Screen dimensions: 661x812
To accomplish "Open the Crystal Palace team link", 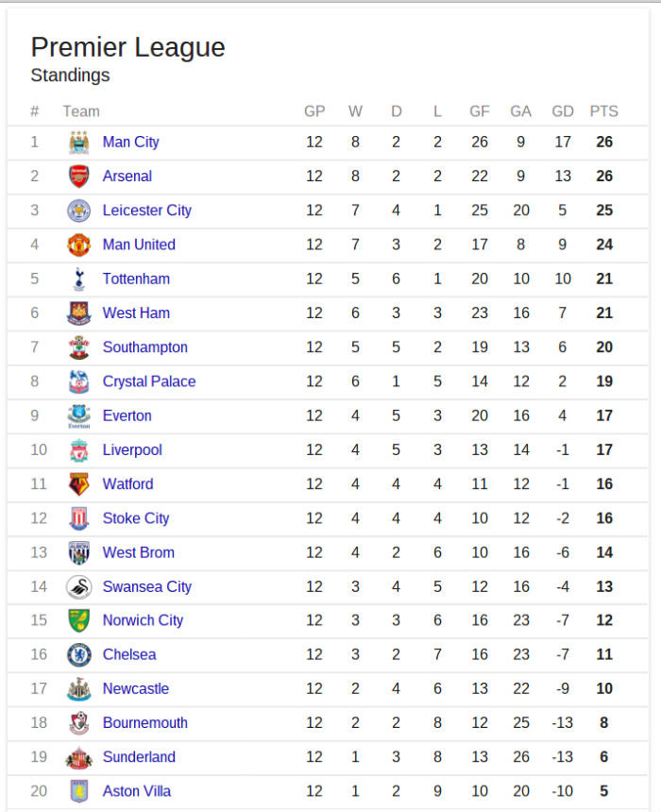I will click(149, 381).
